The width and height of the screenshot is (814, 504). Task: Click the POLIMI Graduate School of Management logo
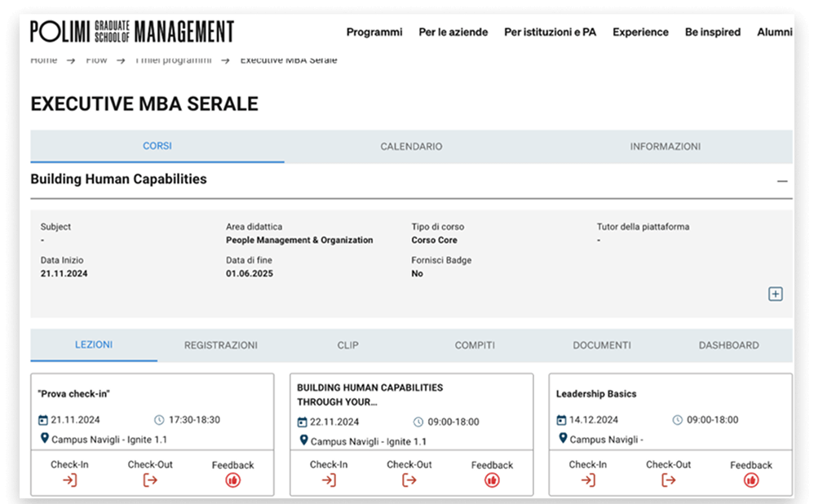point(132,32)
